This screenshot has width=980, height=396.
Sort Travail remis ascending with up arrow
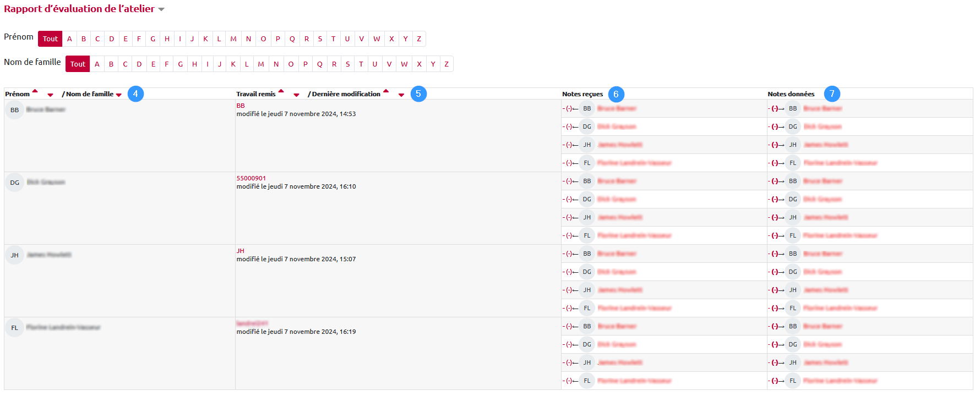click(281, 91)
